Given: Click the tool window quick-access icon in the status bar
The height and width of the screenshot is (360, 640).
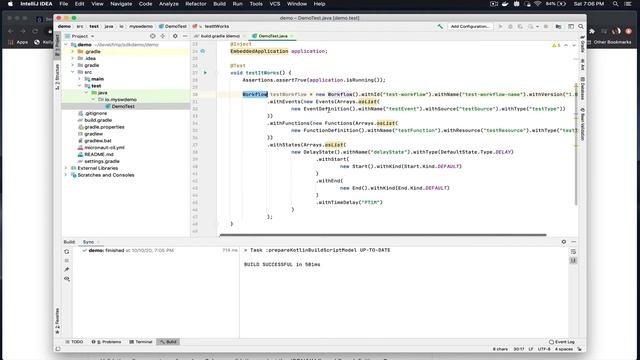Looking at the screenshot, I should pos(58,349).
